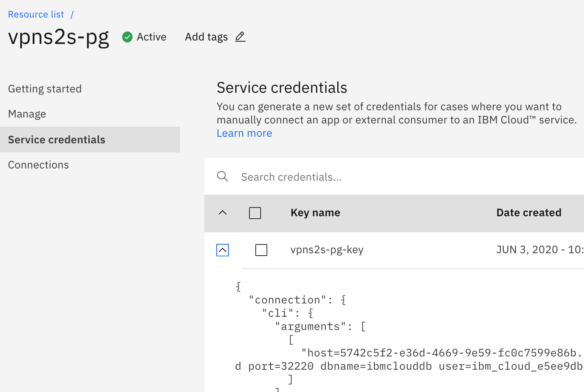Screen dimensions: 584x392
Task: Collapse all rows using the header chevron
Action: point(223,213)
